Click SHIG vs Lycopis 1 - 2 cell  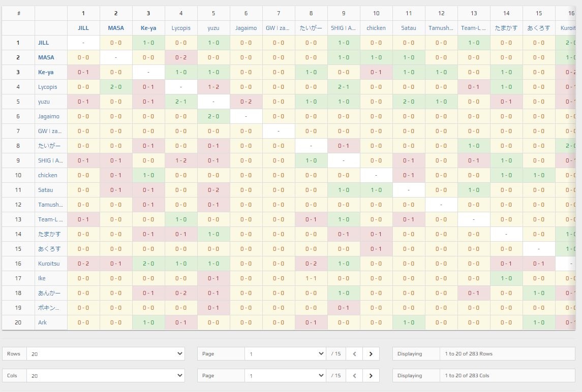pyautogui.click(x=181, y=160)
